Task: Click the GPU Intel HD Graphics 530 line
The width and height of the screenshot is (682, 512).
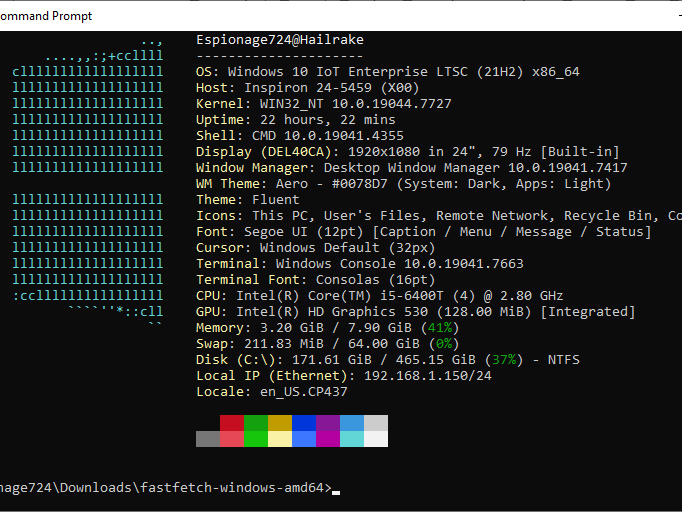Action: [415, 312]
